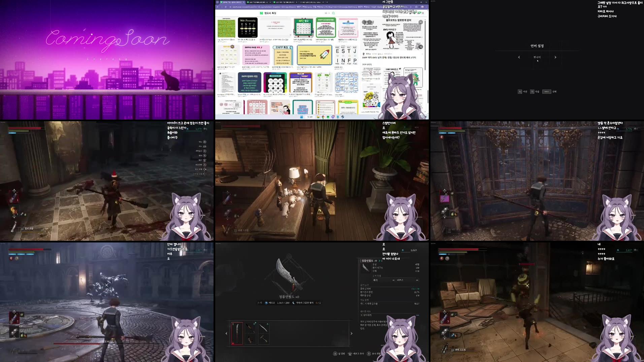Switch to the first browser tab
Image resolution: width=644 pixels, height=362 pixels.
click(232, 2)
